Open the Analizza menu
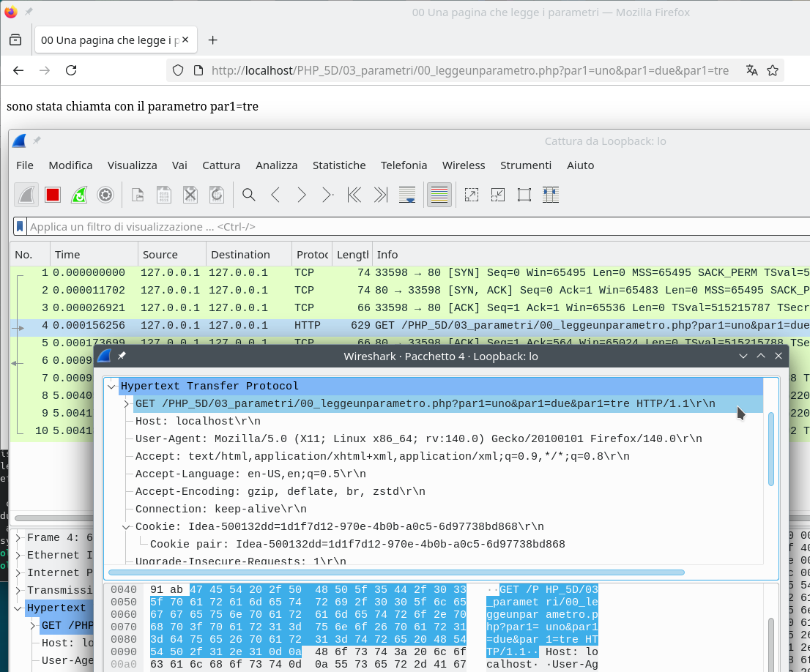Screen dimensions: 810x672 (x=276, y=165)
